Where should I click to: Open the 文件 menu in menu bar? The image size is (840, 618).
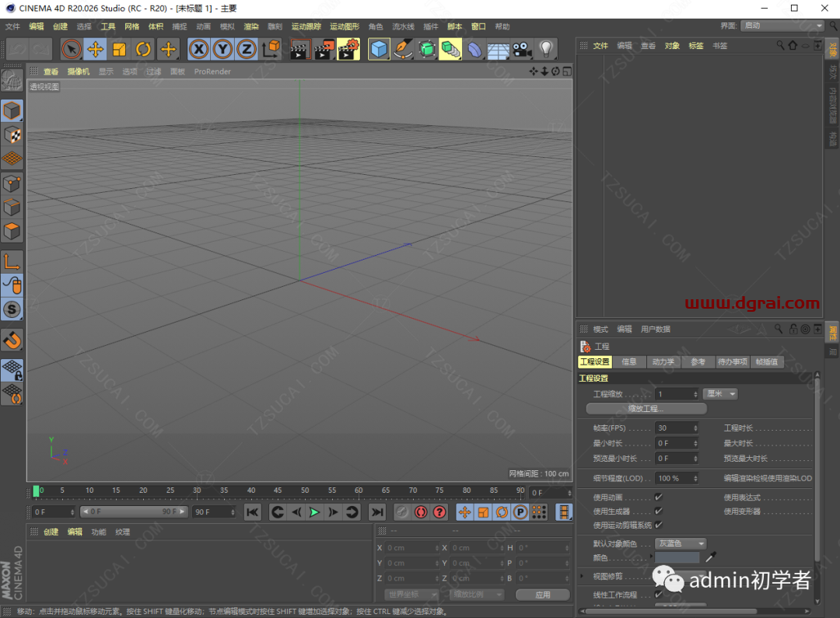pos(12,26)
